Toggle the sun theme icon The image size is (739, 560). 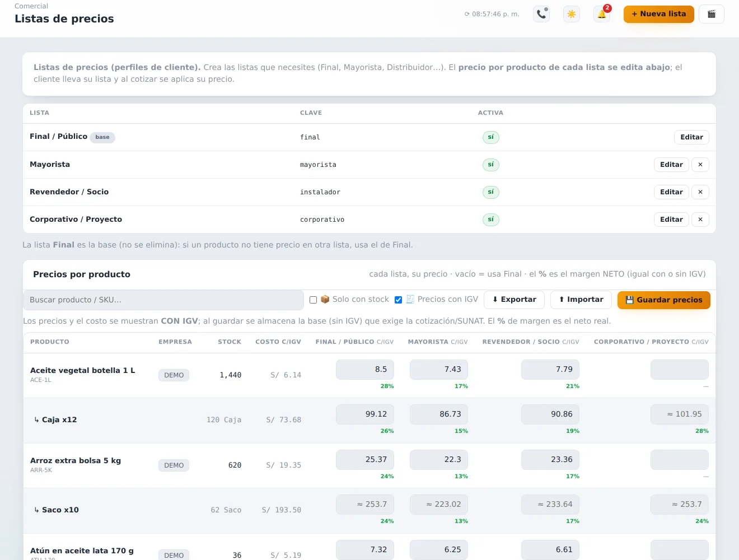tap(572, 14)
